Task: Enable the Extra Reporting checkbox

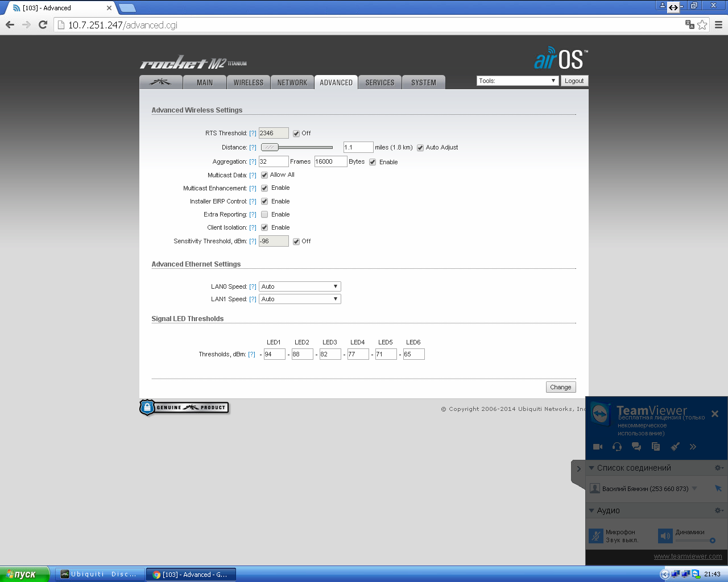Action: tap(264, 214)
